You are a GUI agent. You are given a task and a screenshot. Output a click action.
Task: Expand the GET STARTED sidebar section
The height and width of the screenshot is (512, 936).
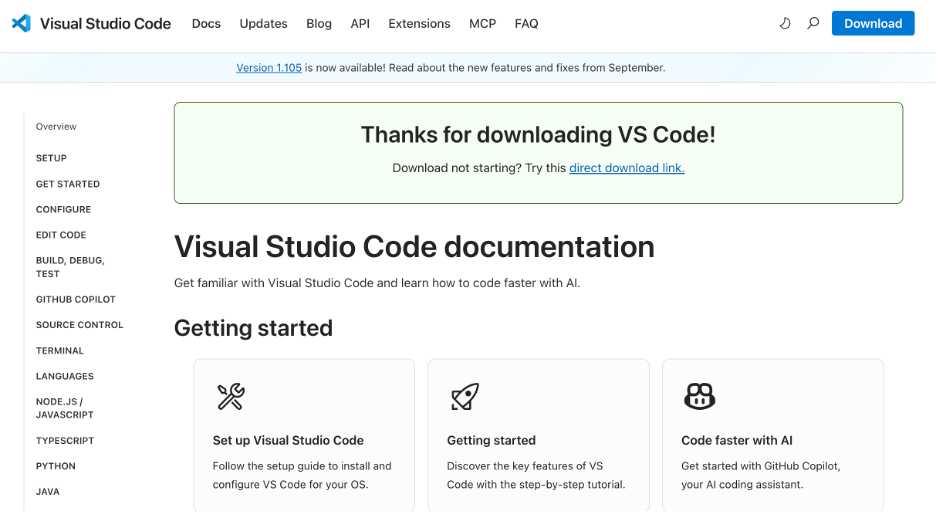pyautogui.click(x=68, y=184)
